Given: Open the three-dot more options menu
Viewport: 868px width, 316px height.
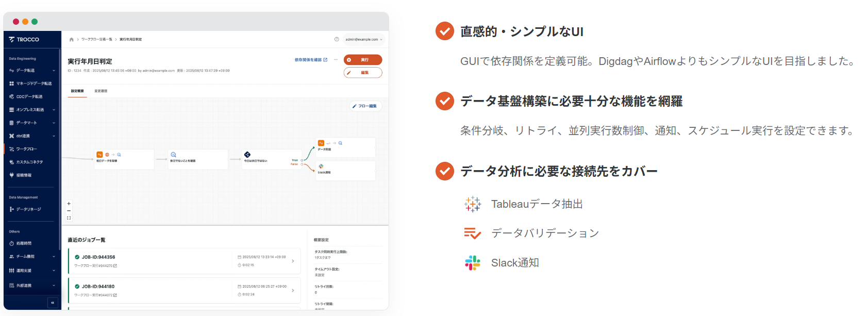Looking at the screenshot, I should coord(336,60).
